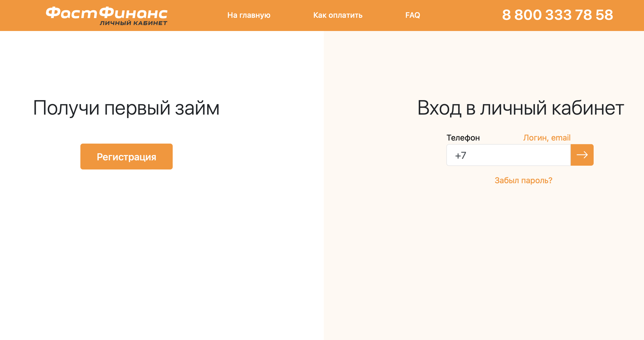The width and height of the screenshot is (644, 340).
Task: Click the Получи первый займ heading
Action: click(126, 108)
